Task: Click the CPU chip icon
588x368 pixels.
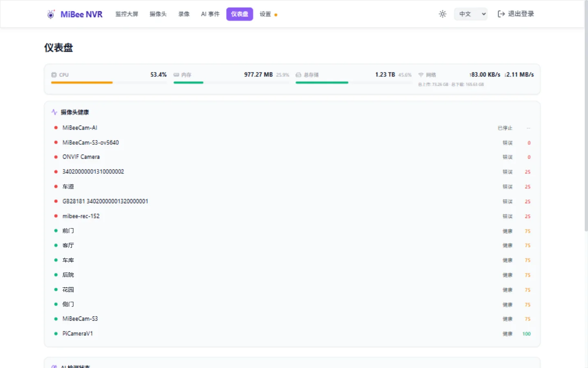Action: pos(54,75)
